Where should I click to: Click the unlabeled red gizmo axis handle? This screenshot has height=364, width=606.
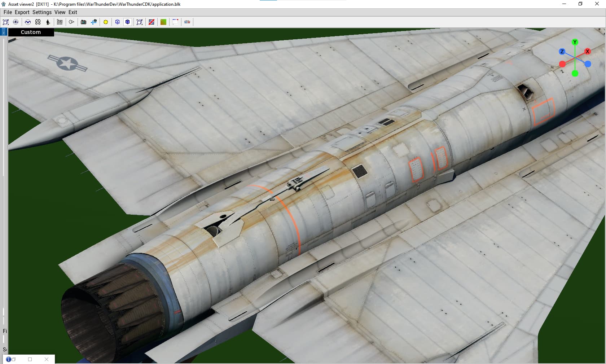(x=562, y=64)
